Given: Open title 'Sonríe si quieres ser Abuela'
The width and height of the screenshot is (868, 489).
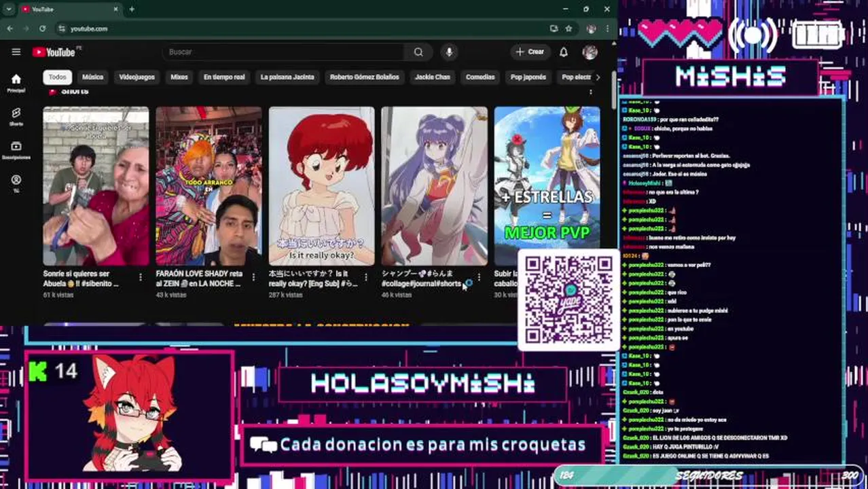Looking at the screenshot, I should point(81,278).
